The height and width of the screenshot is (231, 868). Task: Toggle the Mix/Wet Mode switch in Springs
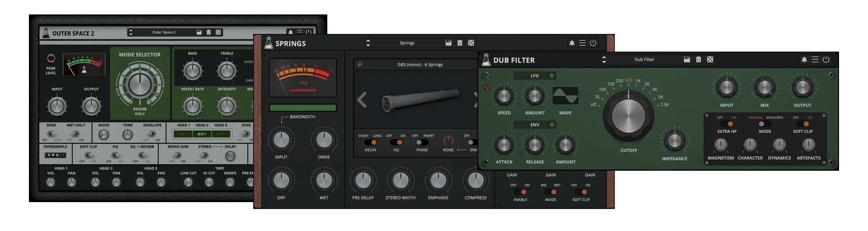point(550,192)
